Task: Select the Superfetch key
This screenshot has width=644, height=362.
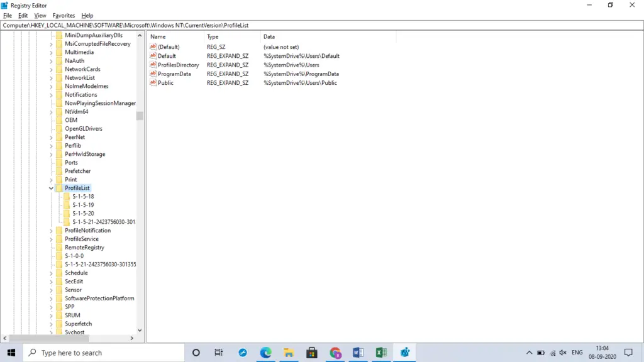Action: tap(79, 324)
